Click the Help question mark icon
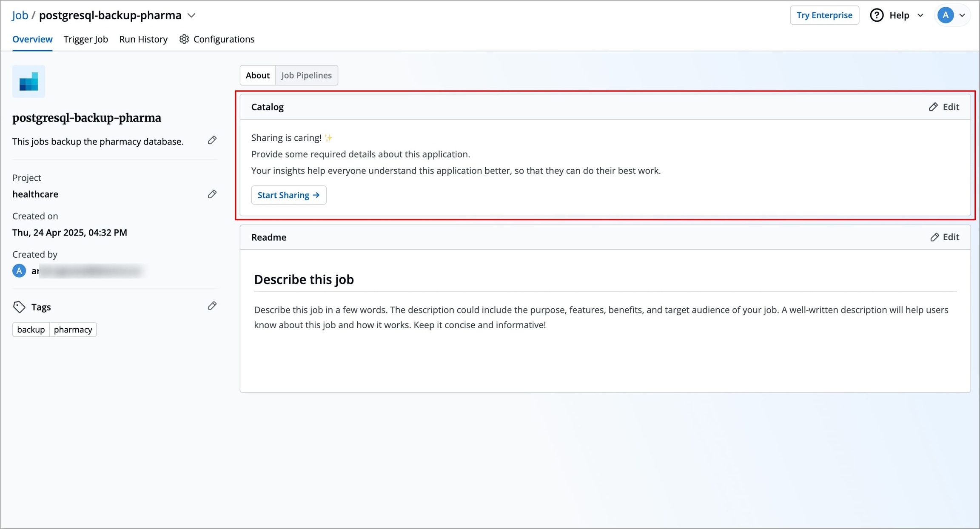 coord(877,15)
